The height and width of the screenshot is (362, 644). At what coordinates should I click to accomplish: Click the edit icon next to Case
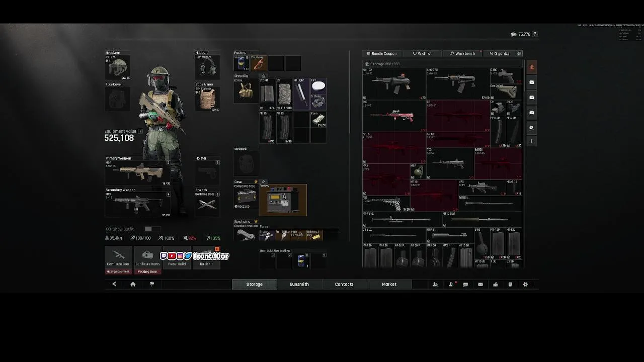point(263,182)
